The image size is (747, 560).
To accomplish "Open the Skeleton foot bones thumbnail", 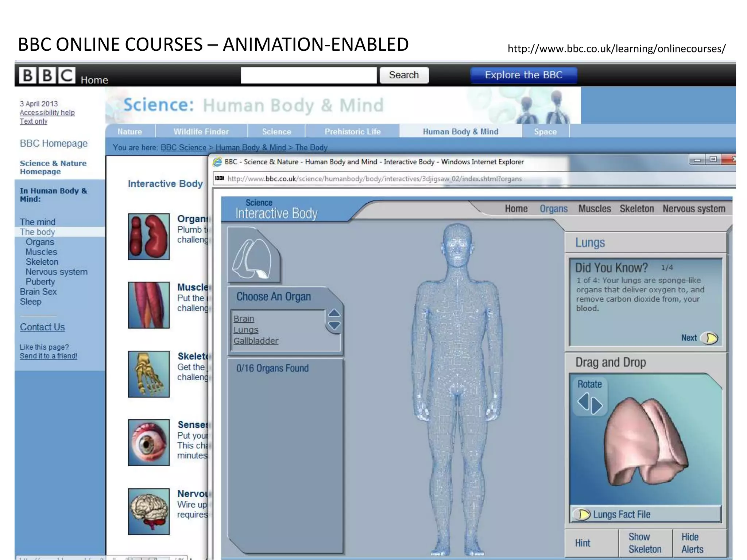I will tap(149, 374).
